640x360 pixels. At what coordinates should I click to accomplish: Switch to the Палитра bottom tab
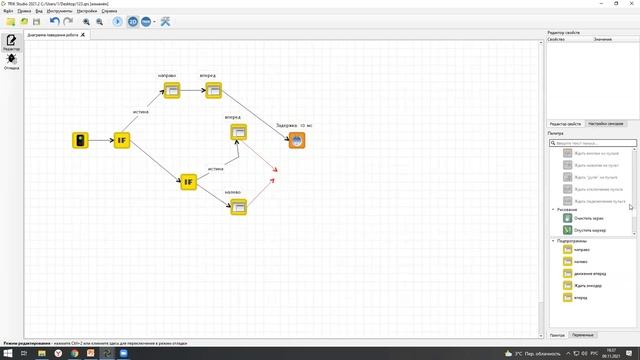(557, 335)
